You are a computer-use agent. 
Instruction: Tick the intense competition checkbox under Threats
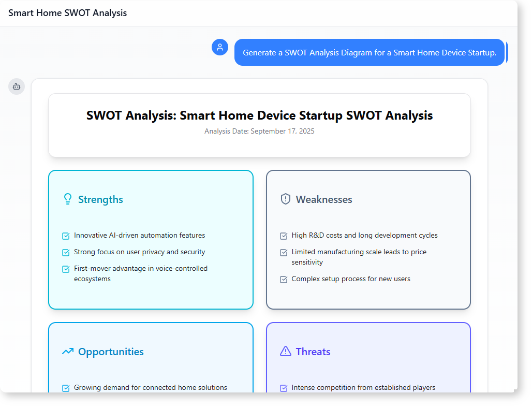click(x=284, y=388)
